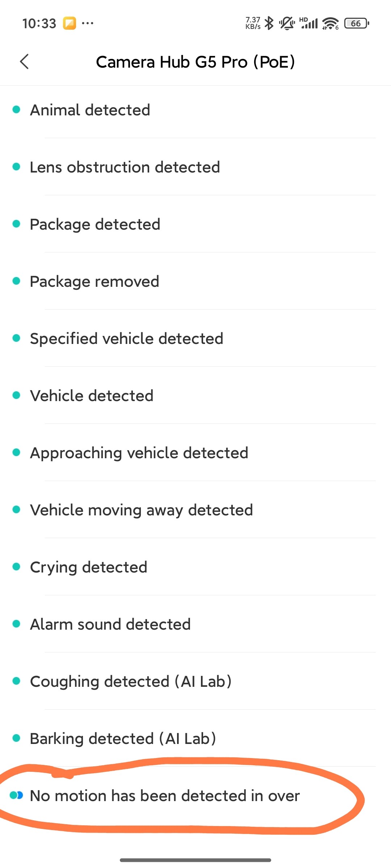Open No motion has been detected option

(165, 796)
